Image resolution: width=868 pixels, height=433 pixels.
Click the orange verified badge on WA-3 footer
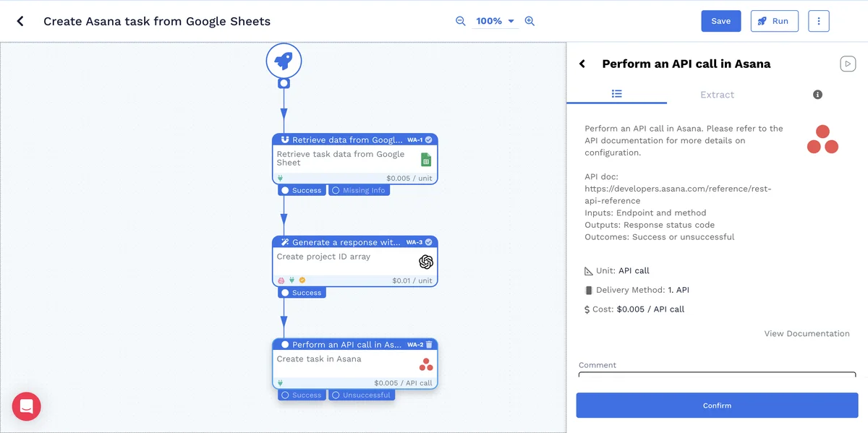pyautogui.click(x=302, y=280)
